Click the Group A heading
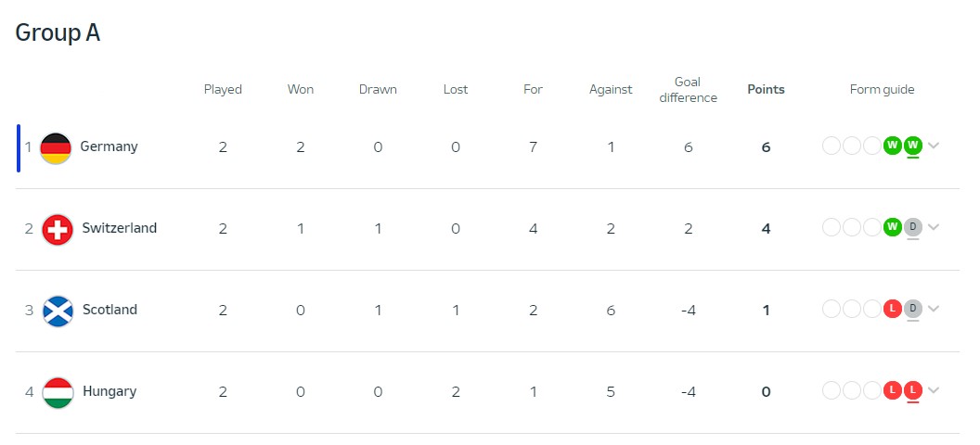The image size is (980, 445). tap(58, 32)
